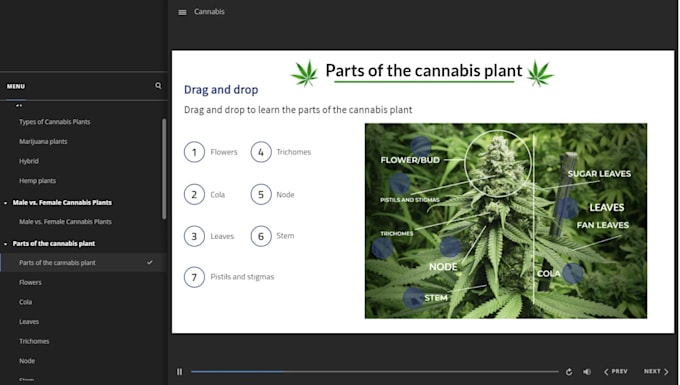Open Hybrid menu item
680x385 pixels.
[x=29, y=161]
